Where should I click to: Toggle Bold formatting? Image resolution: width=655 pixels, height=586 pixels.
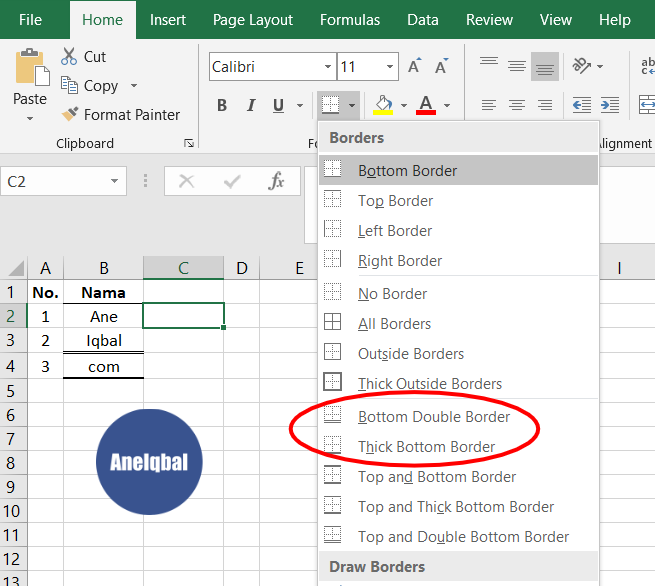pos(222,105)
